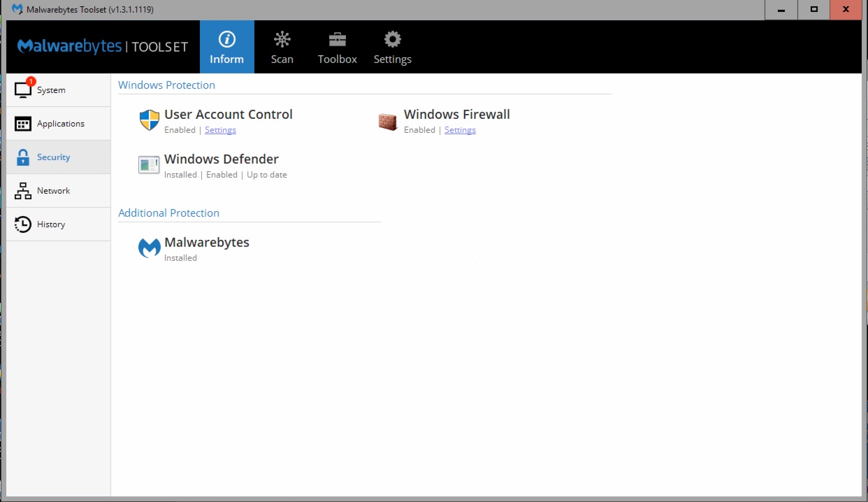This screenshot has width=868, height=502.
Task: Click the System monitor icon with badge
Action: (x=23, y=89)
